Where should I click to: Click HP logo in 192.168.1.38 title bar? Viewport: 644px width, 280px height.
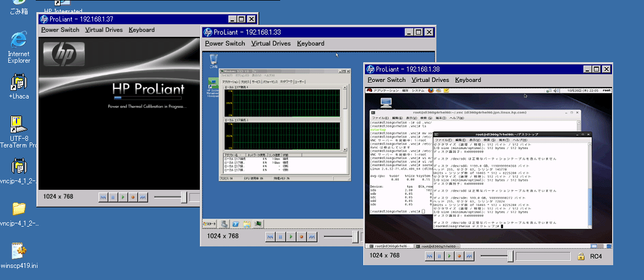pyautogui.click(x=370, y=69)
